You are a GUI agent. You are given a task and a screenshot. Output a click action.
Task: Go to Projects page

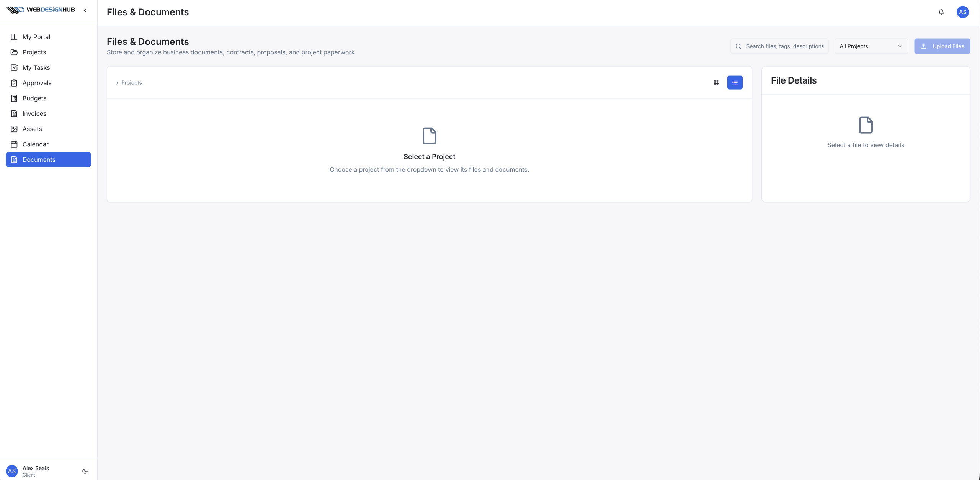34,52
